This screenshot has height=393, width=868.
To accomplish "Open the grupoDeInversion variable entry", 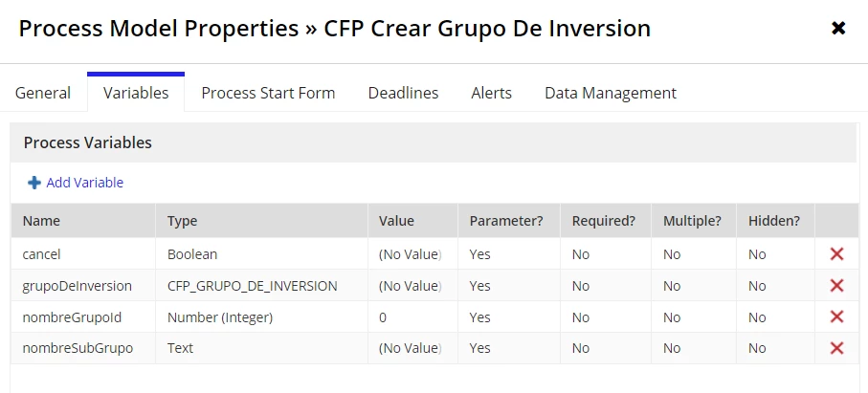I will (x=77, y=286).
